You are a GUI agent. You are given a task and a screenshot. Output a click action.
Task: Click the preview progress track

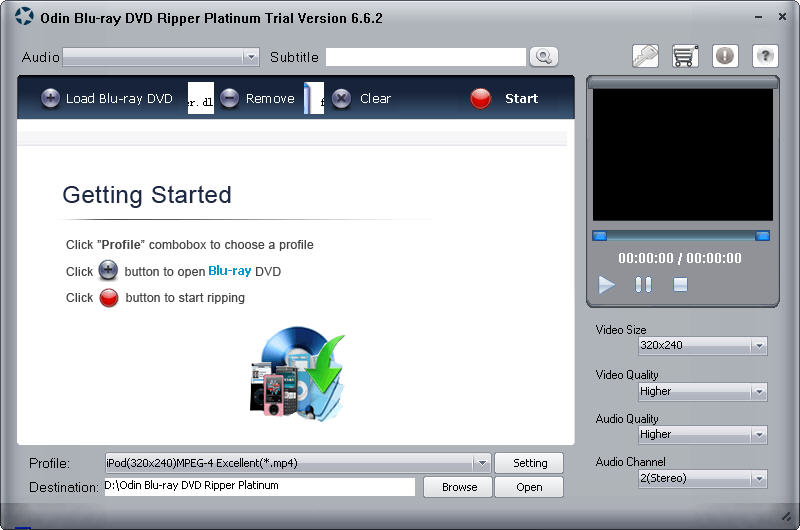681,236
